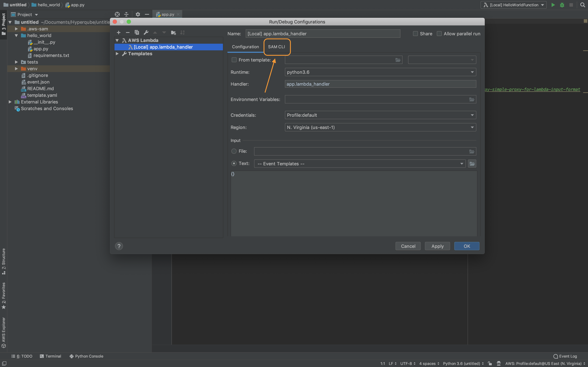Switch to the SAM CLI tab
The width and height of the screenshot is (588, 367).
276,47
